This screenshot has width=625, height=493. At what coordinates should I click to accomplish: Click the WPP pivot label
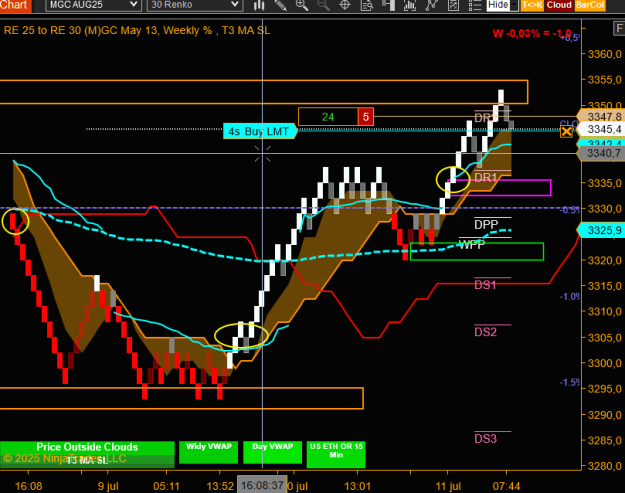click(472, 245)
